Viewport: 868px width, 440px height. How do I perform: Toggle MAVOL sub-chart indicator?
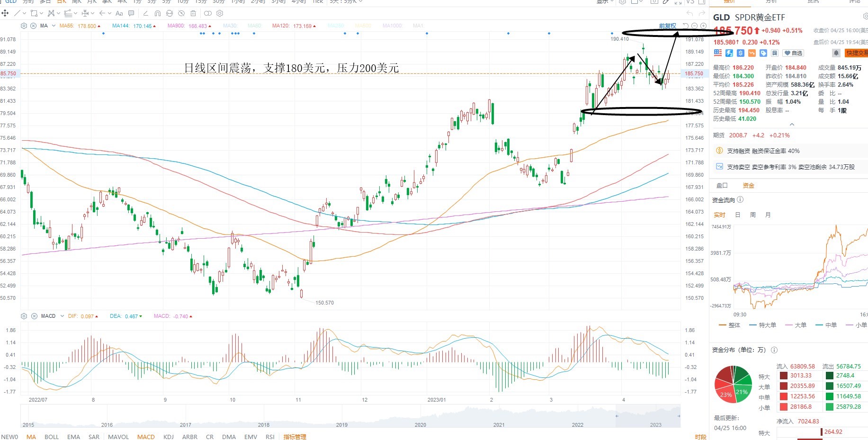point(118,437)
